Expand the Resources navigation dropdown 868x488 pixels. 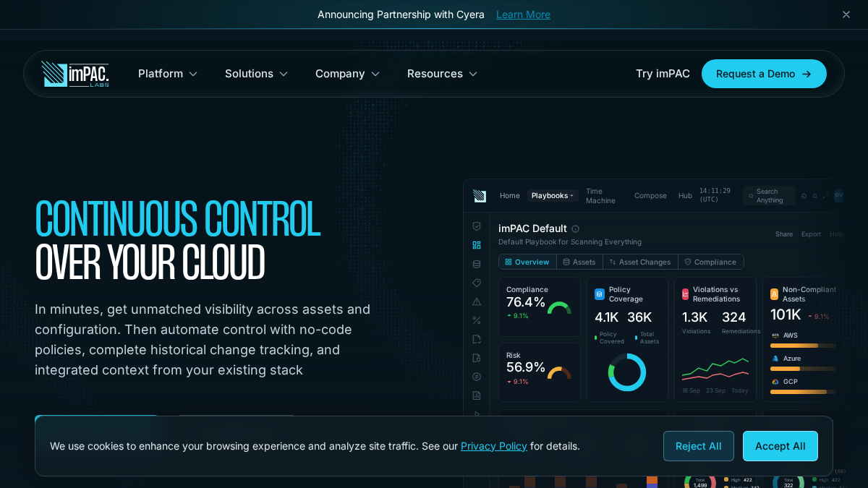pos(443,74)
